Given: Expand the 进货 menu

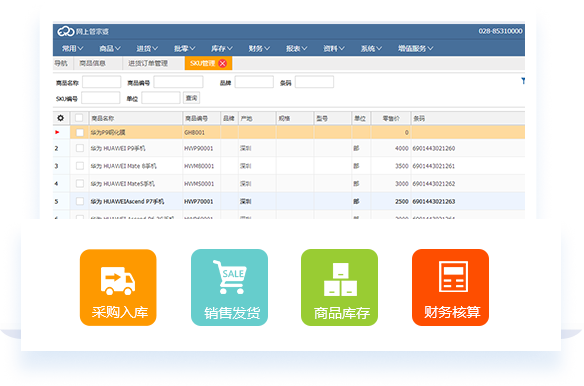Looking at the screenshot, I should pyautogui.click(x=147, y=48).
